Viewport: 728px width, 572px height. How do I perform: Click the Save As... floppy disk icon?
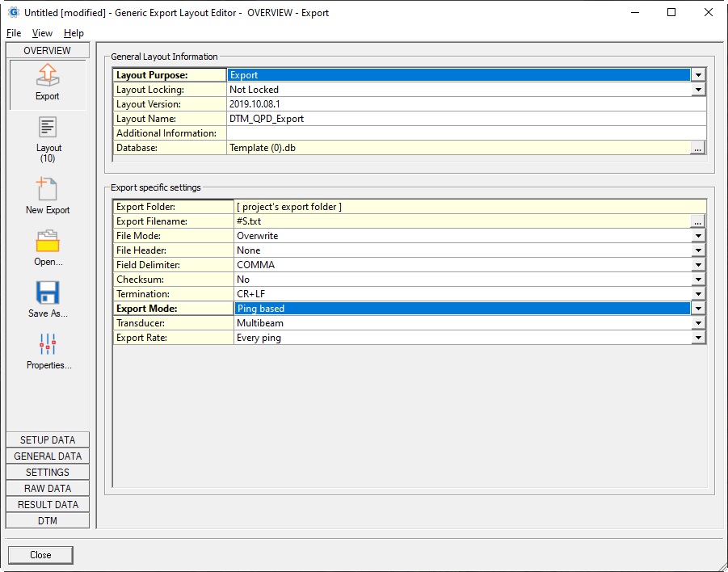point(48,293)
